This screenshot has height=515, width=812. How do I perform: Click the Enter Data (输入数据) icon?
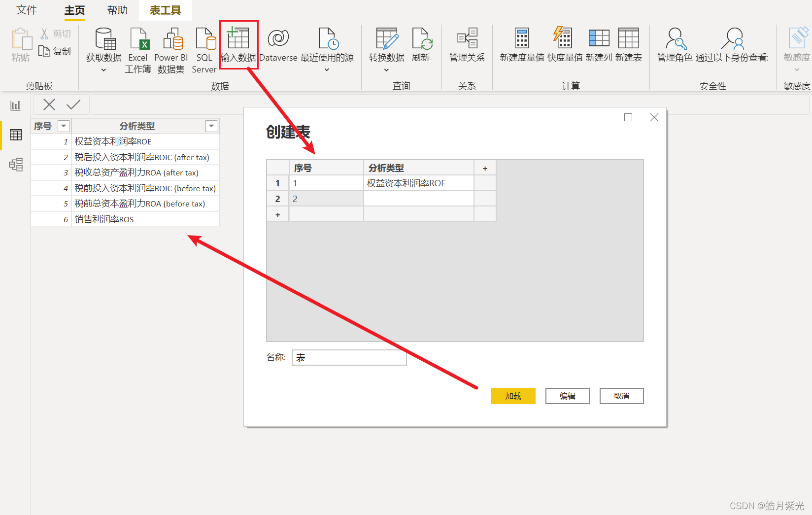click(x=238, y=38)
